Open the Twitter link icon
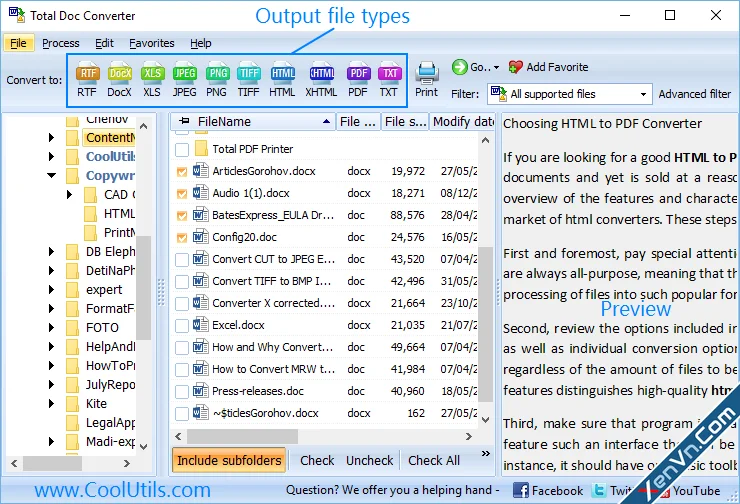Screen dimensions: 740x504 tap(598, 490)
